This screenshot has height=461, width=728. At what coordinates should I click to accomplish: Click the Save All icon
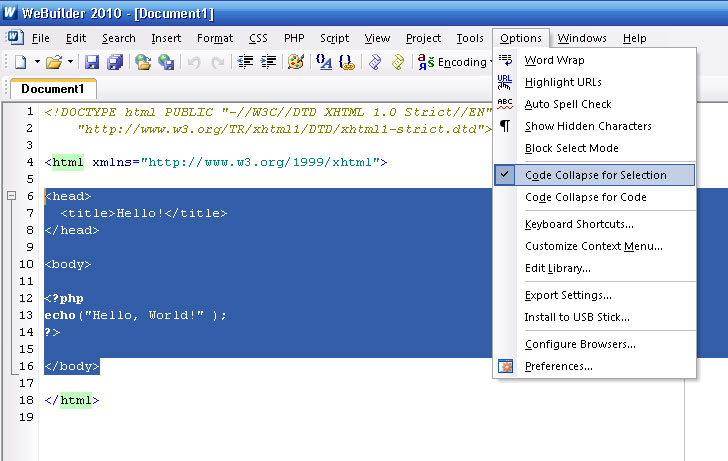(115, 62)
